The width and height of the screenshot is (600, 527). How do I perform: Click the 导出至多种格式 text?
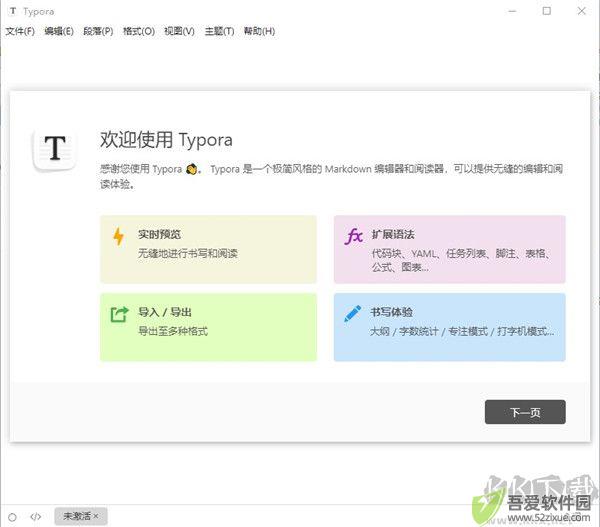(173, 331)
